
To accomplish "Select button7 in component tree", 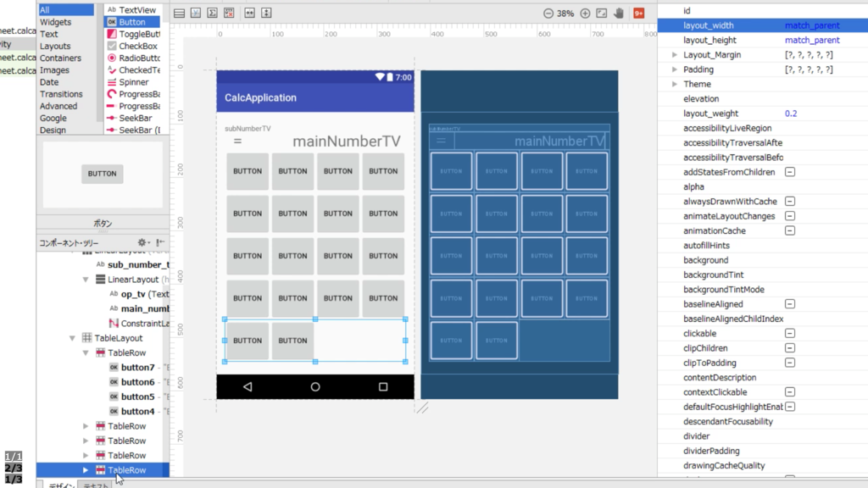I will point(137,368).
